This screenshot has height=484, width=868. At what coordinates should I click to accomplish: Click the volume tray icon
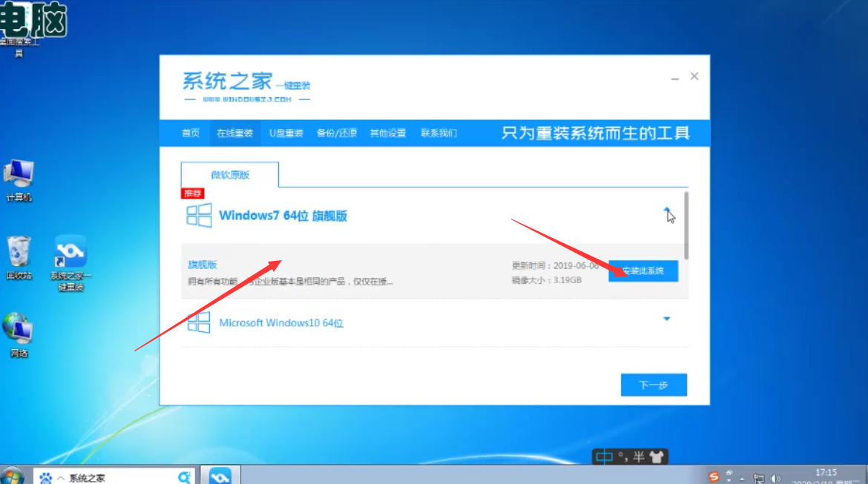point(775,479)
